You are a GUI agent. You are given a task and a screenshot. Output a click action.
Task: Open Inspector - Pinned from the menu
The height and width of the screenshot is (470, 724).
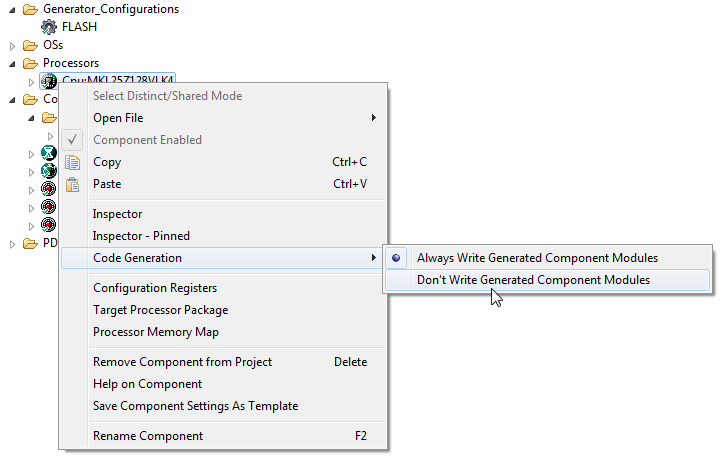coord(141,236)
